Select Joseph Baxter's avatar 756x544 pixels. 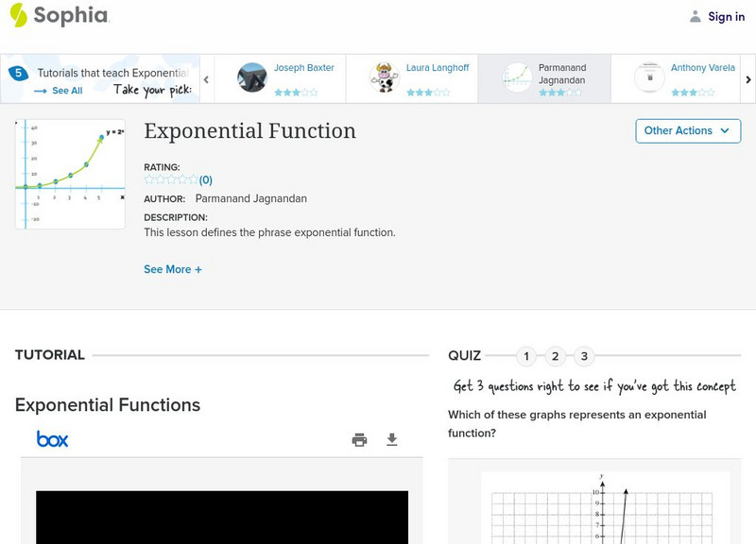click(252, 77)
